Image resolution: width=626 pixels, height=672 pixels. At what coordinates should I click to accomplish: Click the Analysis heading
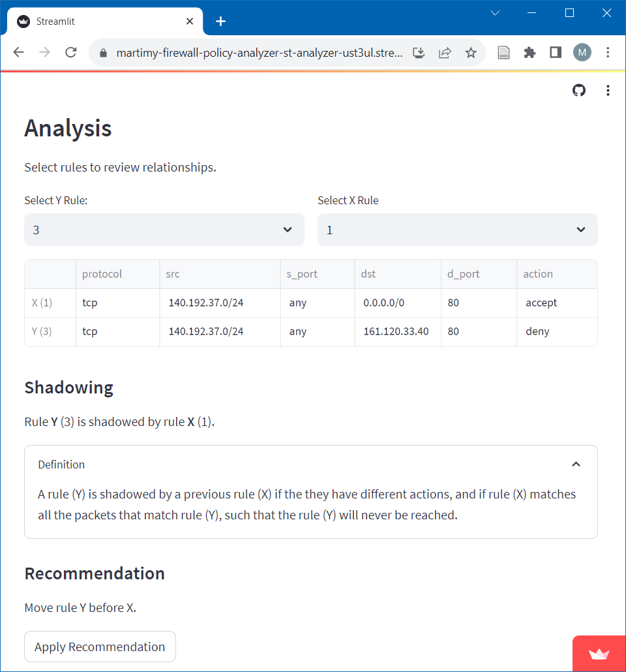click(68, 128)
